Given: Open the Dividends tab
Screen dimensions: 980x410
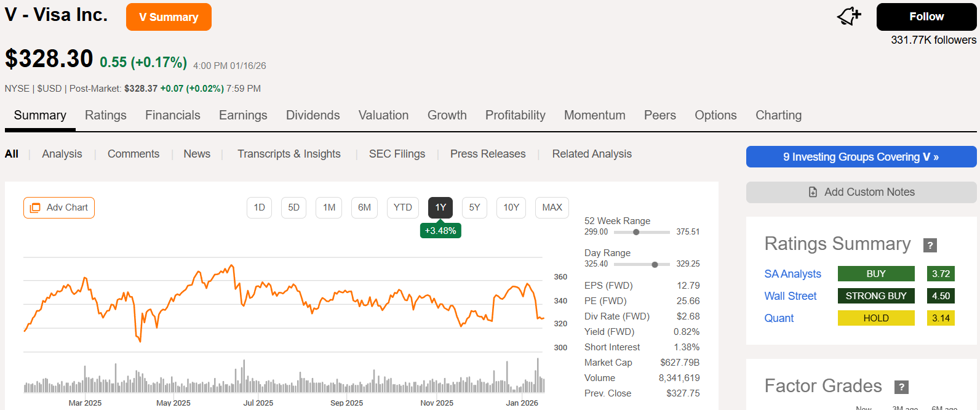Looking at the screenshot, I should click(313, 115).
